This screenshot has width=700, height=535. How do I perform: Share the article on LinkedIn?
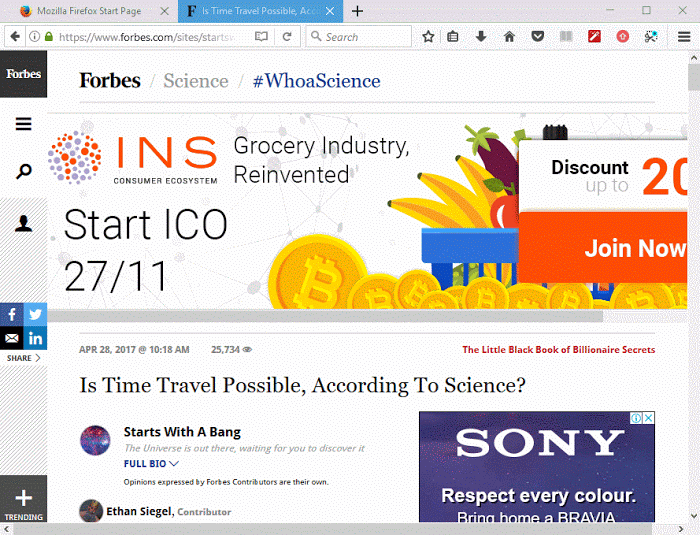[x=35, y=338]
